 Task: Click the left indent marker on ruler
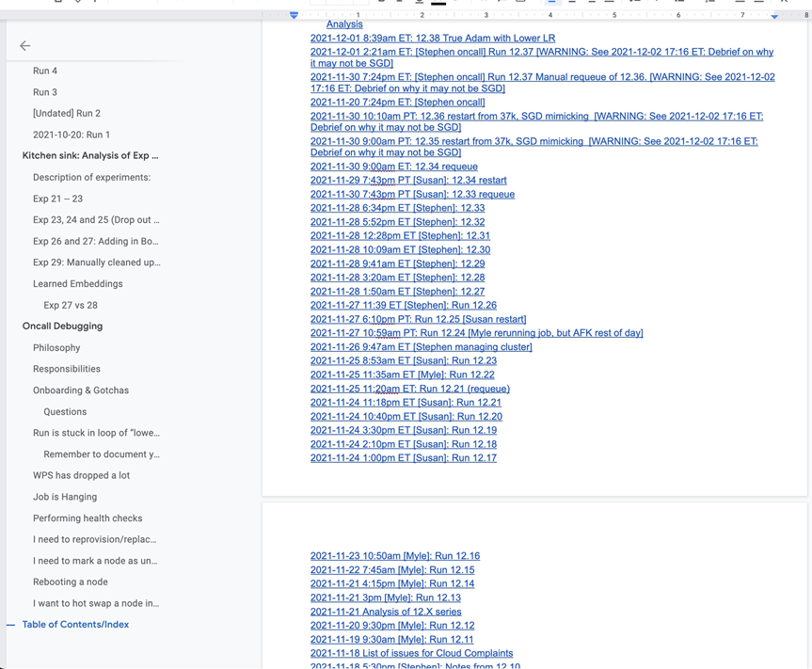294,15
